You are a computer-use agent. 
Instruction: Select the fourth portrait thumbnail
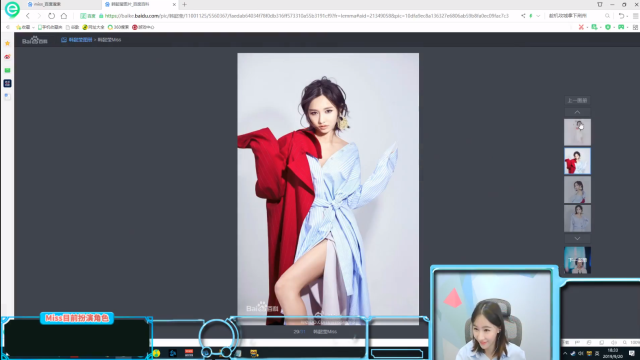click(577, 218)
